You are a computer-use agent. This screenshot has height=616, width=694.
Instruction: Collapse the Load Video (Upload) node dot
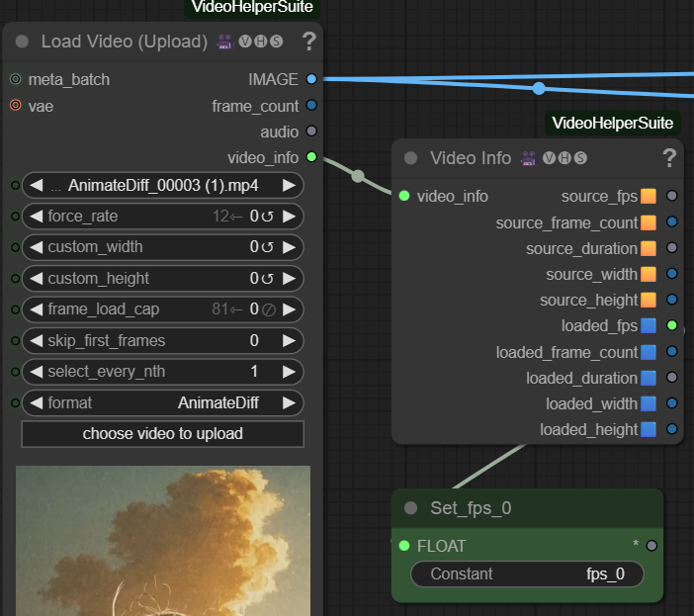coord(22,42)
